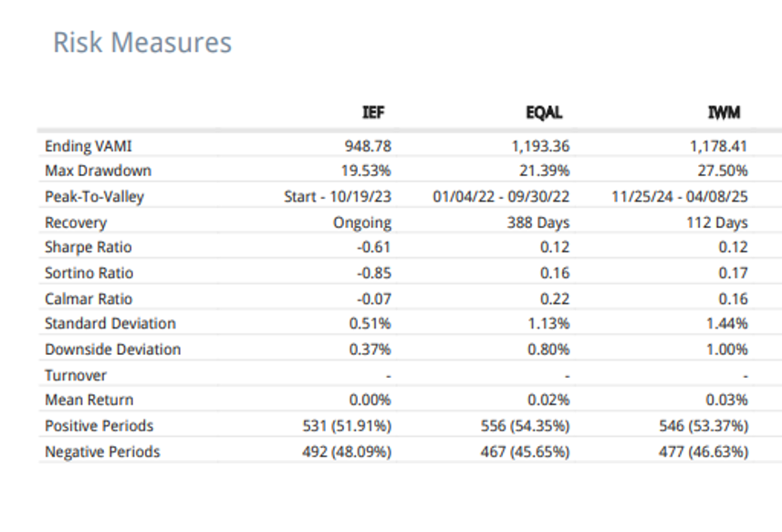Click IEF's Ending VAMI value 948.78
Viewport: 782px width, 532px height.
pyautogui.click(x=368, y=146)
